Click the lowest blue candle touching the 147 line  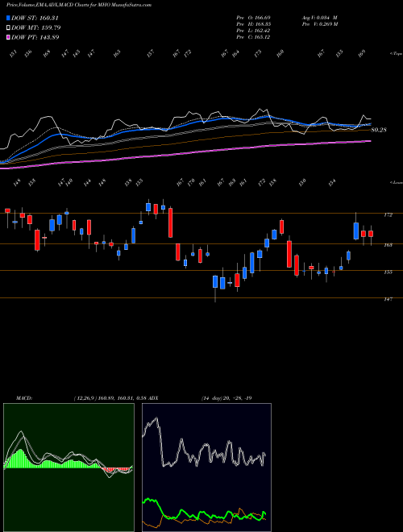215,282
